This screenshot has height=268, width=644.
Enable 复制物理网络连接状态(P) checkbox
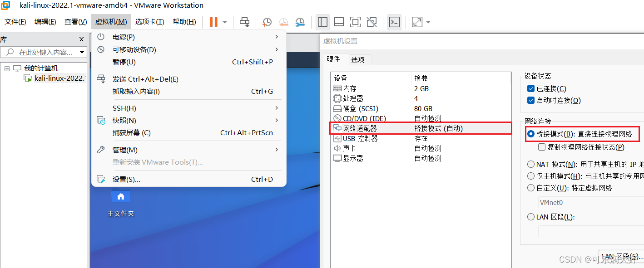(542, 147)
